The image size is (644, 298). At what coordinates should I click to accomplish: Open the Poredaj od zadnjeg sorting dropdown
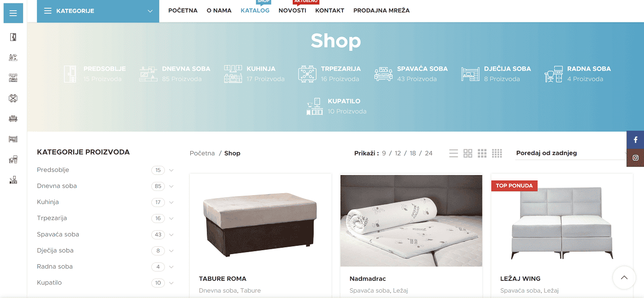click(x=571, y=153)
